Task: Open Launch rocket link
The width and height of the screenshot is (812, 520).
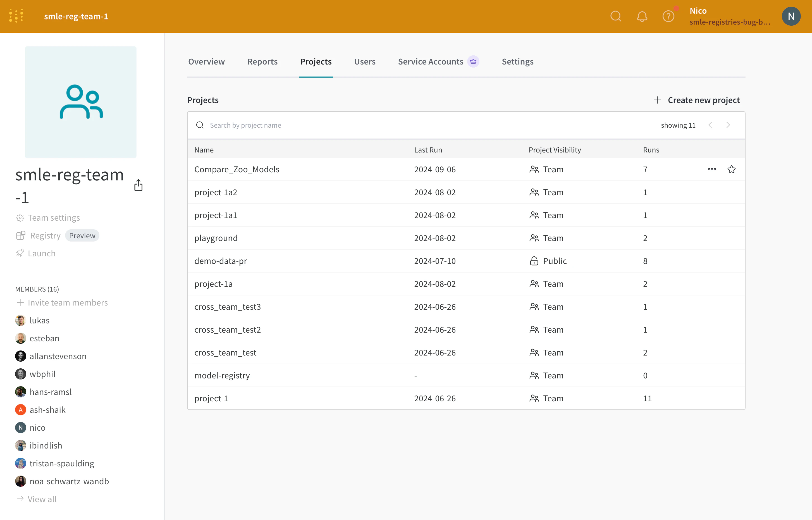Action: 41,253
